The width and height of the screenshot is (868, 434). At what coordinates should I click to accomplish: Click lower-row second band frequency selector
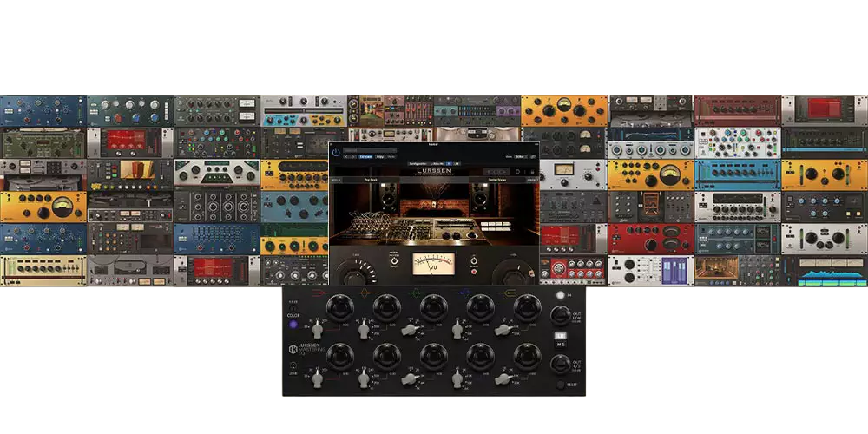pos(364,380)
